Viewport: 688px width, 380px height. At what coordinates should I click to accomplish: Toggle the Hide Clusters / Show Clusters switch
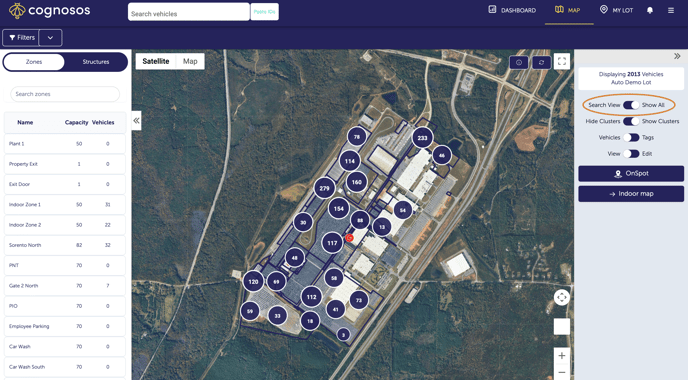[x=631, y=121]
